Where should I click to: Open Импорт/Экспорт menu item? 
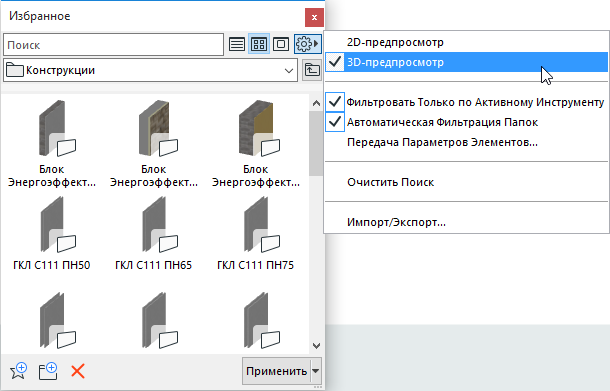tap(466, 222)
